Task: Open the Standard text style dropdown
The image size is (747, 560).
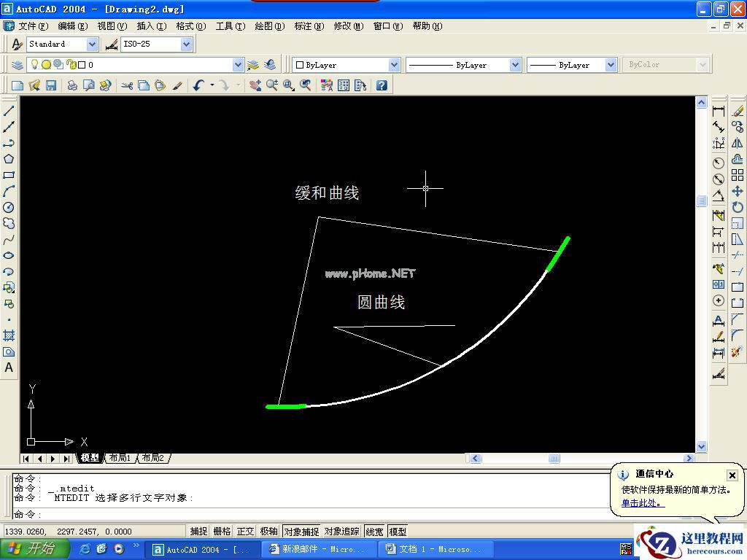Action: (92, 44)
